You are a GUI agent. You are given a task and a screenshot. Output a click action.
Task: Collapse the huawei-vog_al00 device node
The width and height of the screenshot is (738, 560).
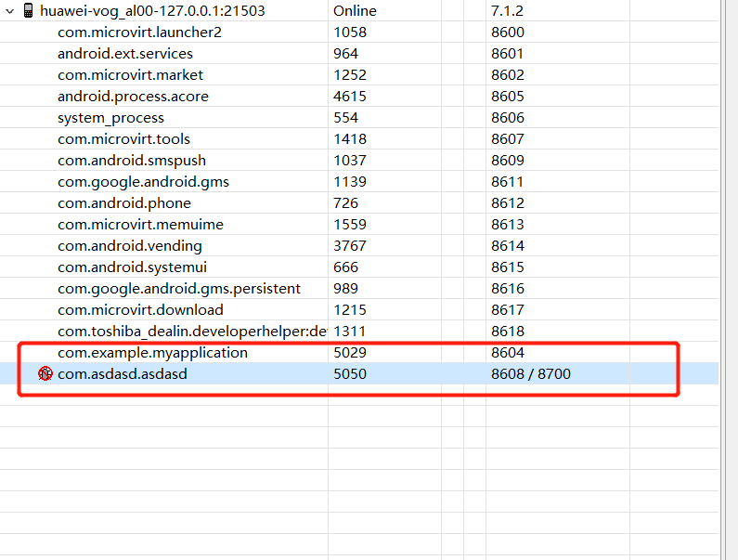pos(10,11)
